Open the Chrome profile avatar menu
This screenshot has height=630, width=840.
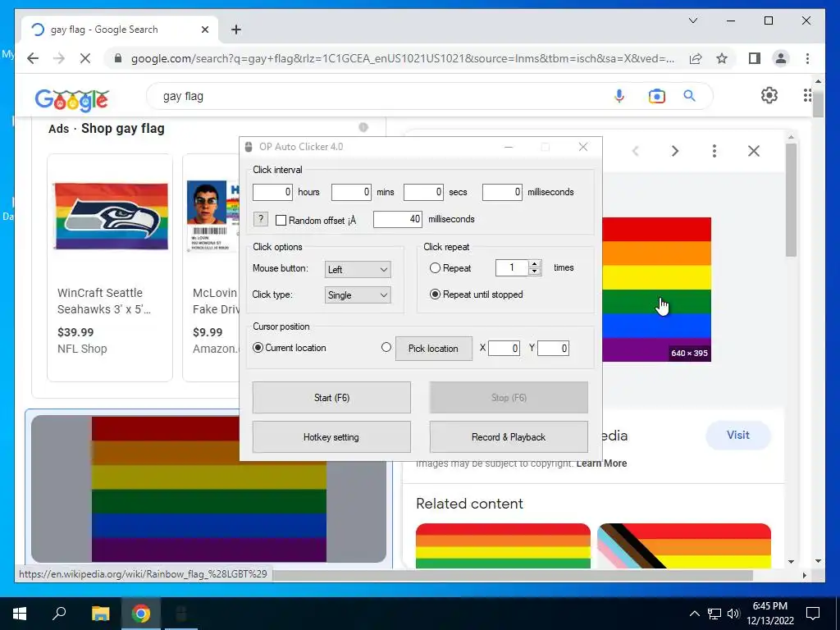tap(781, 58)
